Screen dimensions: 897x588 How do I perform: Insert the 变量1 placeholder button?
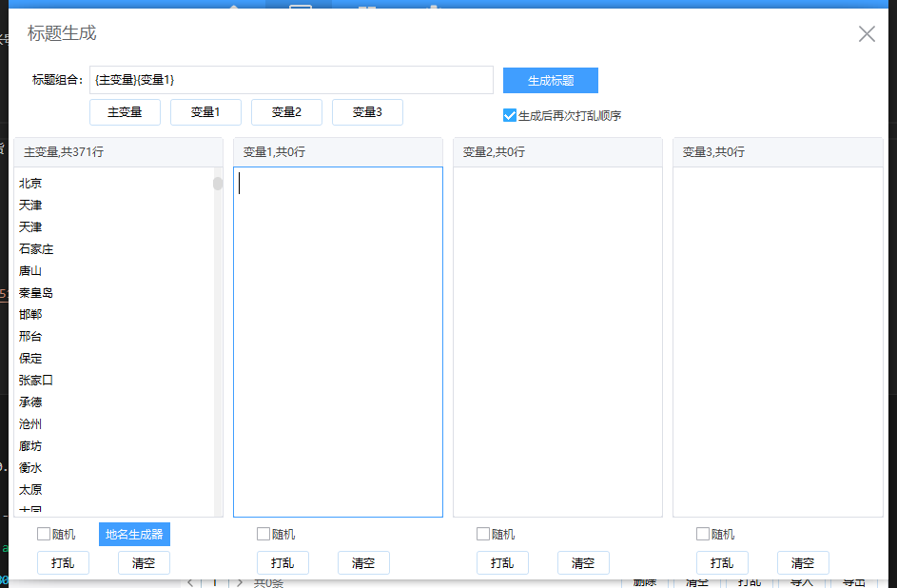tap(205, 111)
